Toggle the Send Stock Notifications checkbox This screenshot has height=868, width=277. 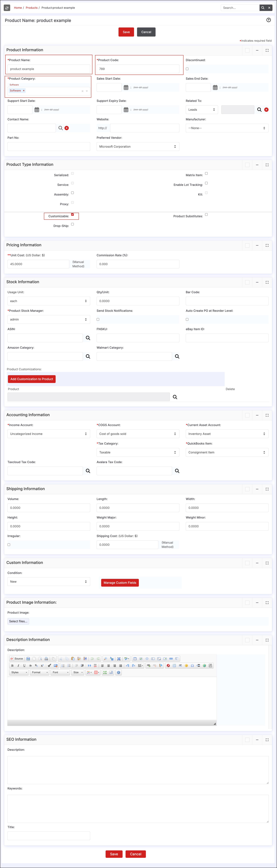(x=98, y=319)
